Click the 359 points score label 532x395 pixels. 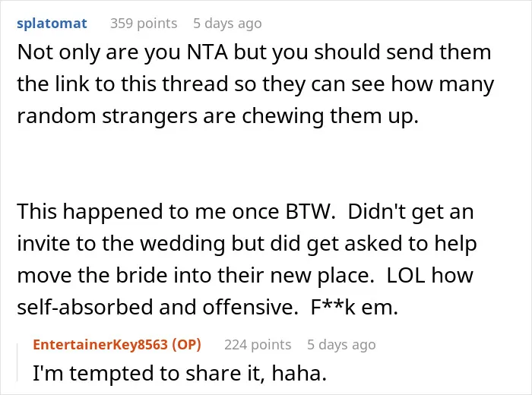coord(144,24)
